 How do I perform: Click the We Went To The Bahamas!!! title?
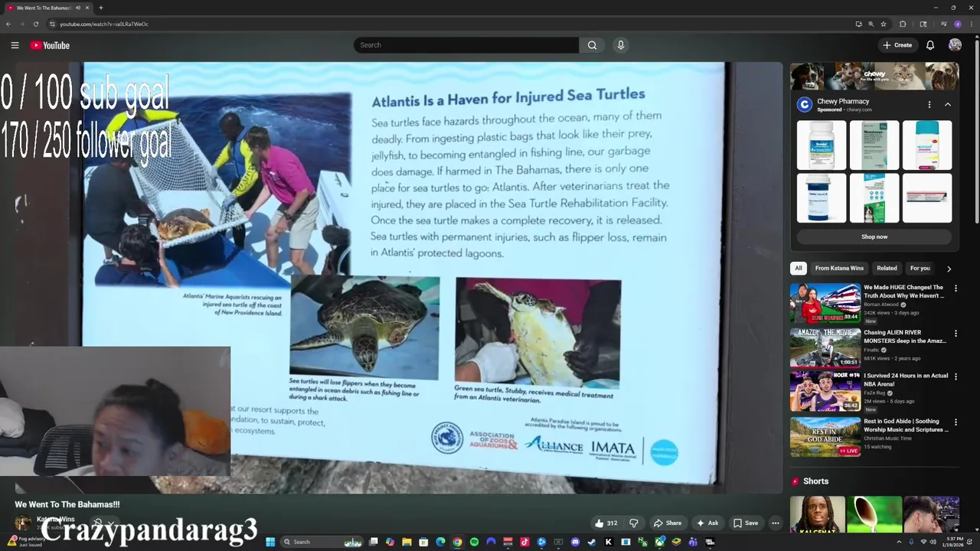[x=67, y=504]
